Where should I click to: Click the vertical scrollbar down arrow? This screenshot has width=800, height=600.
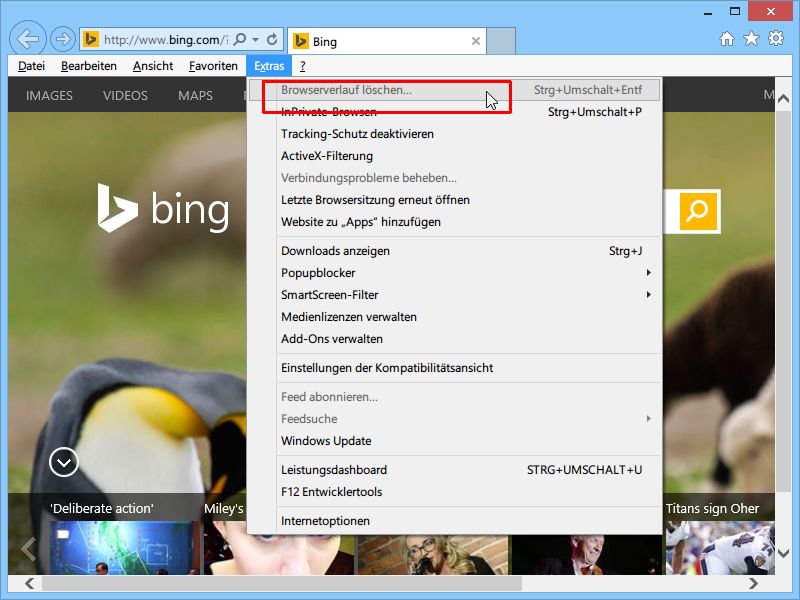point(783,552)
